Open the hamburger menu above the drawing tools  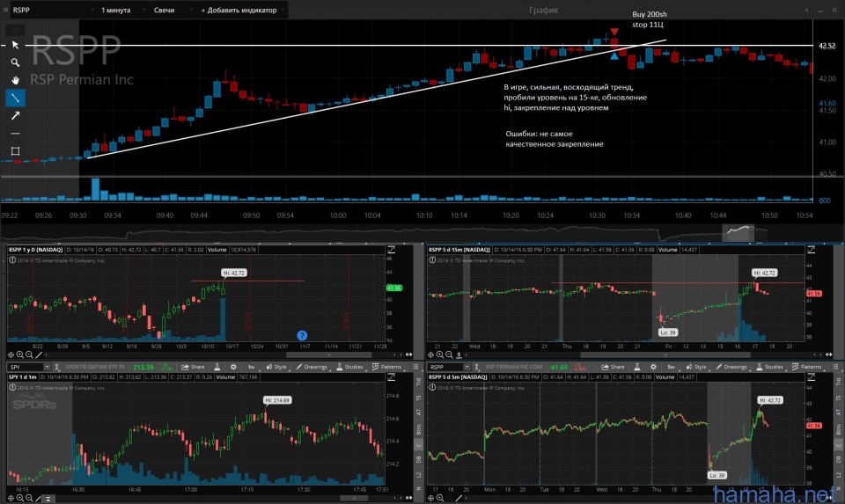coord(15,30)
